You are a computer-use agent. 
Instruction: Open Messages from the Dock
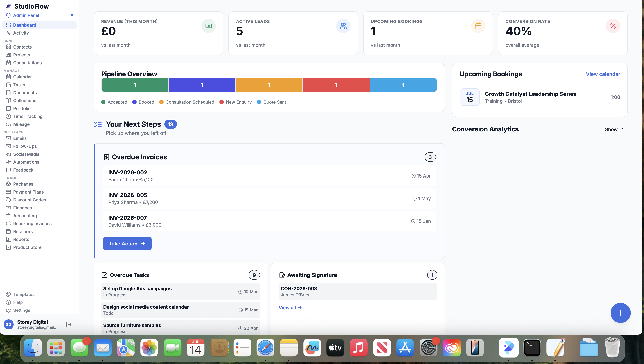79,347
